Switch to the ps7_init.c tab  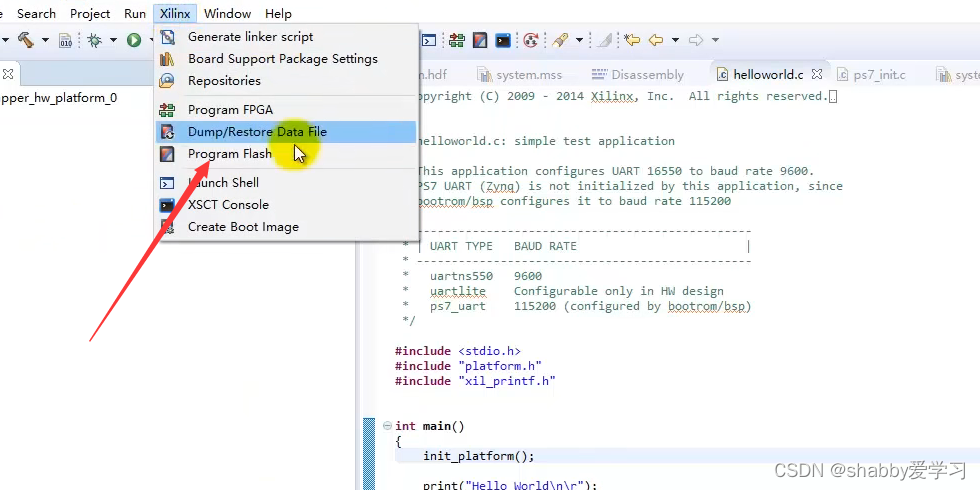point(872,75)
